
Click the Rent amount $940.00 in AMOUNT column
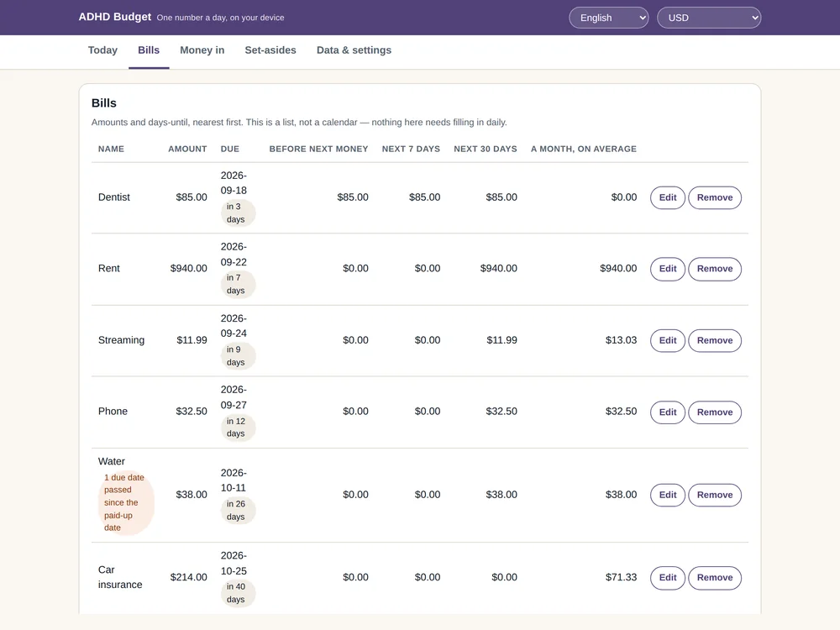(x=188, y=269)
